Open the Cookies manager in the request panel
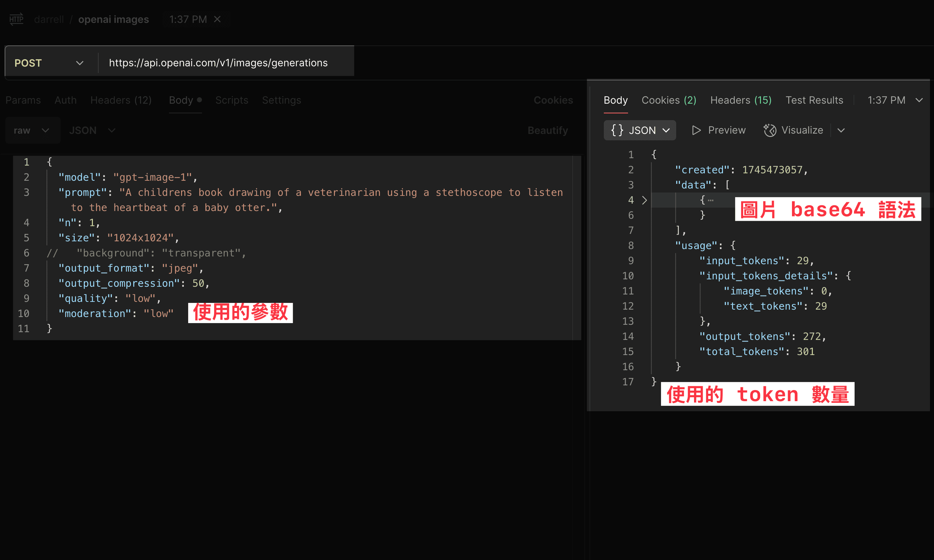This screenshot has height=560, width=934. (x=553, y=100)
